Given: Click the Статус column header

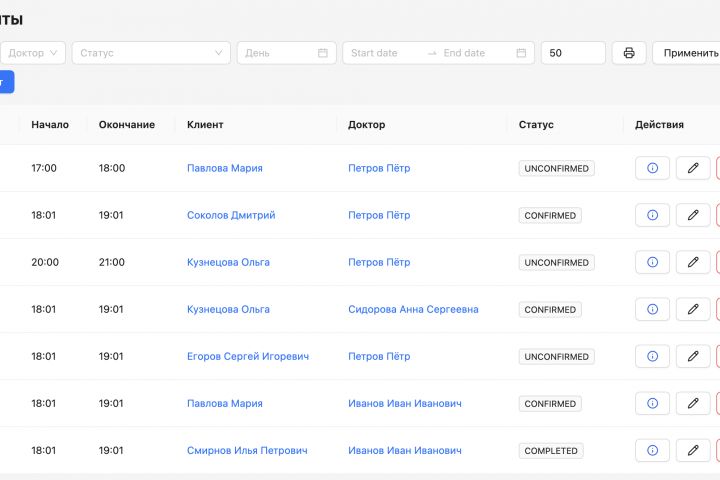Looking at the screenshot, I should point(536,125).
